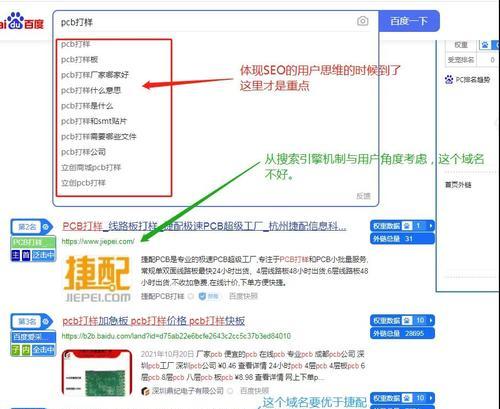Screen dimensions: 500x409
Task: Select suggestion pcb打样厂家哪家好
Action: [x=95, y=75]
